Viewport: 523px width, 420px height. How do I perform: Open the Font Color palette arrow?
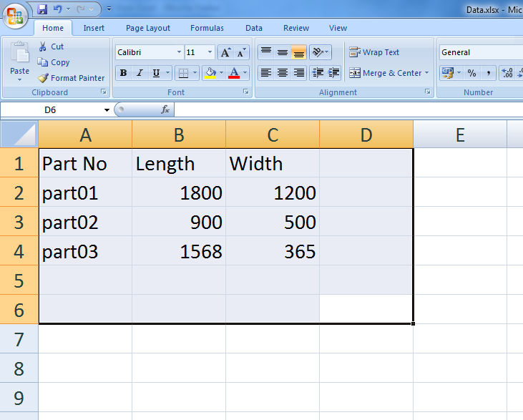coord(245,73)
